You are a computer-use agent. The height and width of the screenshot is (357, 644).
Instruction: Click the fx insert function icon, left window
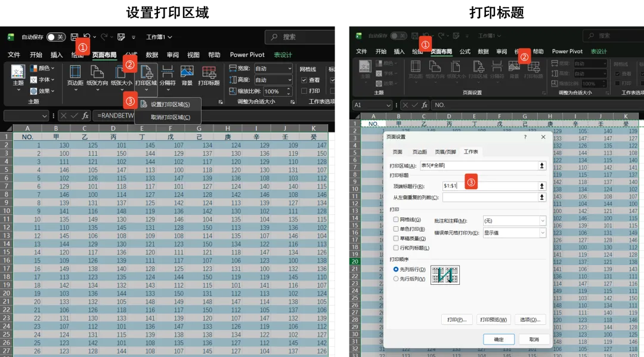[85, 116]
